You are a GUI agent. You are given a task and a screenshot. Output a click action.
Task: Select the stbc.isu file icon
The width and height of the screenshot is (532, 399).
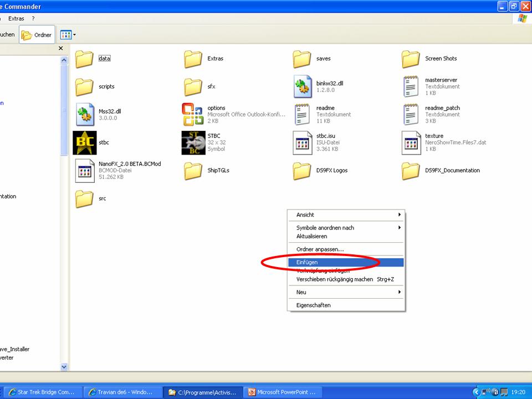[302, 142]
